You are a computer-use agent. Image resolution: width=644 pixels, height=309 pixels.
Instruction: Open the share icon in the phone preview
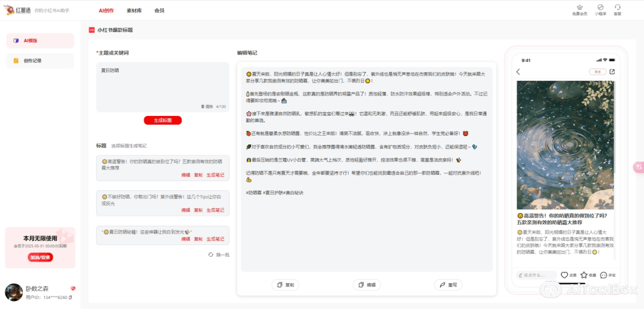611,72
